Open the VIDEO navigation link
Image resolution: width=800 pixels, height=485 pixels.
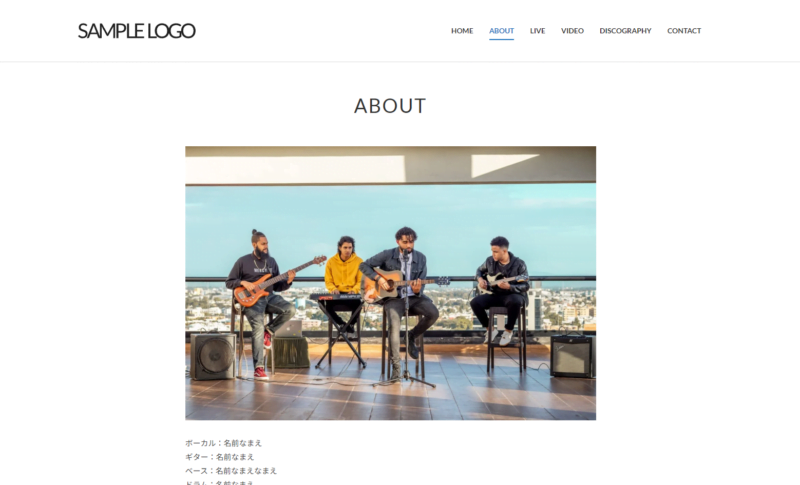tap(572, 31)
